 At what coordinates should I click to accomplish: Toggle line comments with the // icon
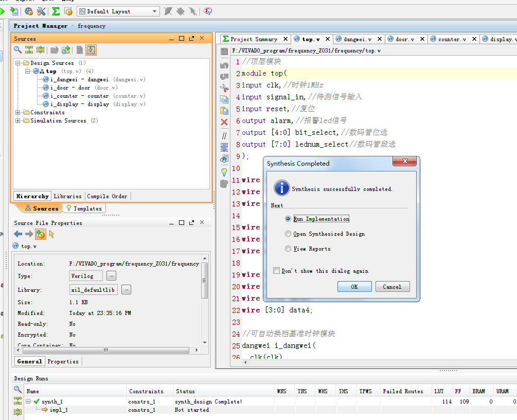(224, 136)
